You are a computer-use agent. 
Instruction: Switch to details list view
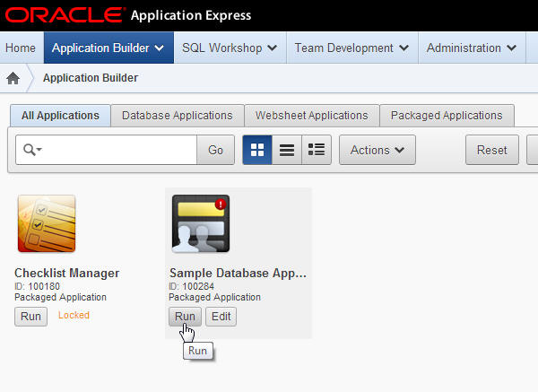pyautogui.click(x=317, y=150)
